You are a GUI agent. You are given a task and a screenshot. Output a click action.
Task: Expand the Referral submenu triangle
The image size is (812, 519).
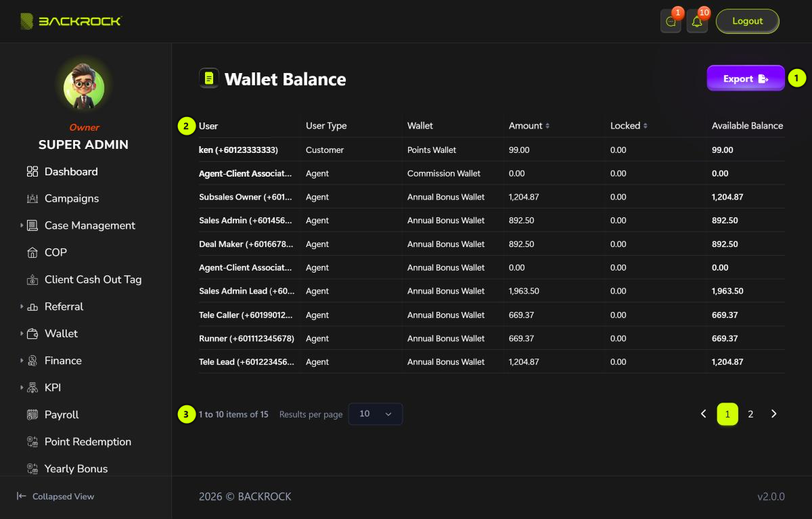coord(22,307)
